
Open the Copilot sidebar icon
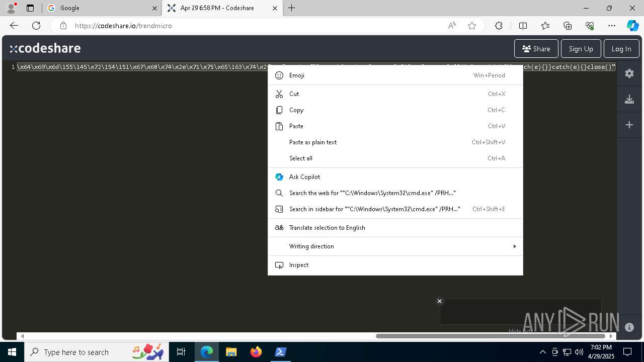pos(632,26)
